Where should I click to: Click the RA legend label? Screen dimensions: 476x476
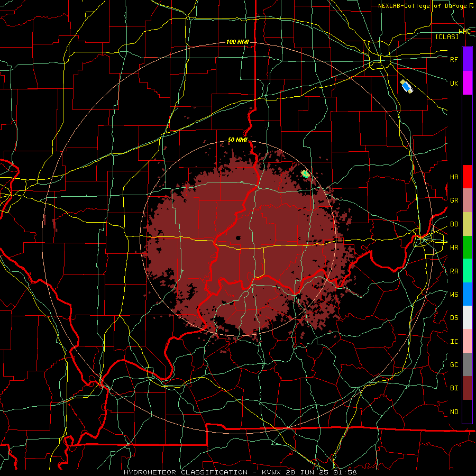coord(454,271)
